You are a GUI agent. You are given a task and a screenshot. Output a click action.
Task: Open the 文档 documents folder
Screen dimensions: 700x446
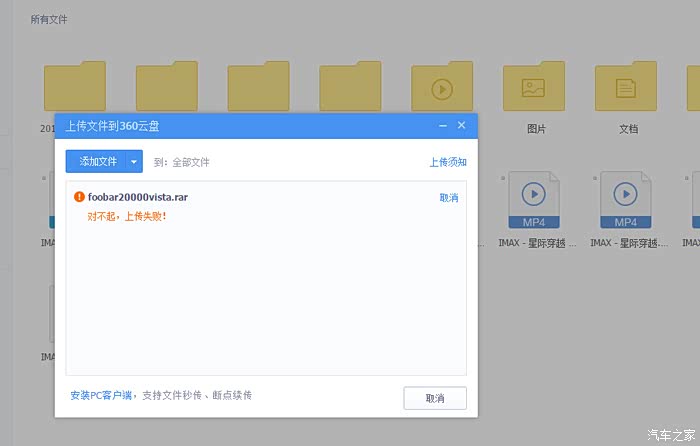tap(626, 87)
